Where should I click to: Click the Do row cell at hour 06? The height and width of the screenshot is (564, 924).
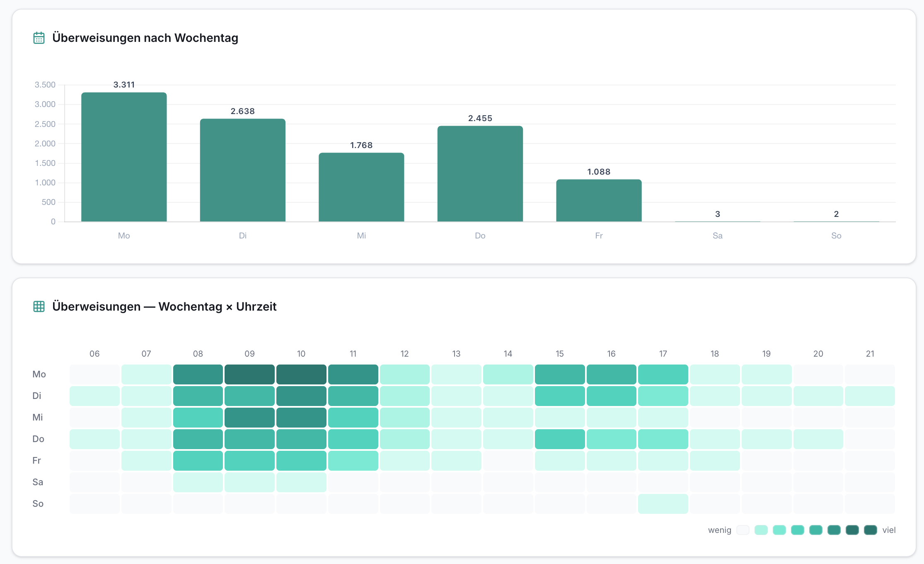pos(94,439)
